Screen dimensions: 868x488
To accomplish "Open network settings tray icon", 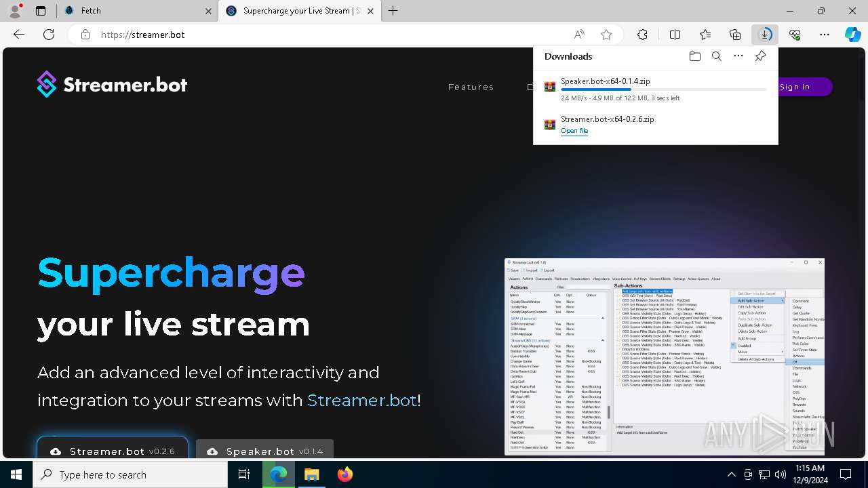I will [764, 474].
